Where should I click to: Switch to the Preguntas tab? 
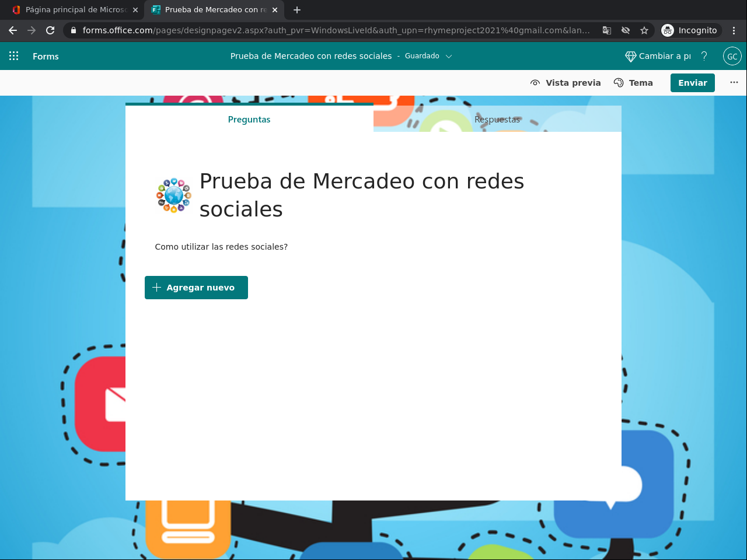pyautogui.click(x=249, y=119)
